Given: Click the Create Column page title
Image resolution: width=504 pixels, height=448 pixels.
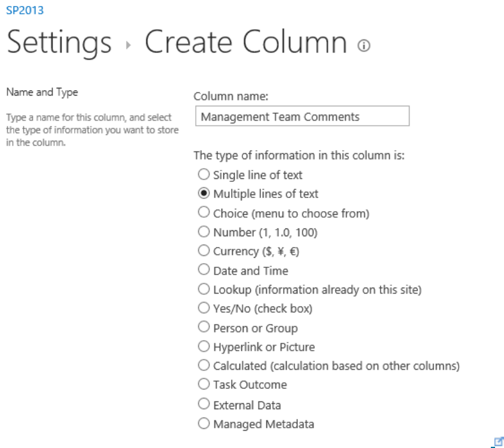Looking at the screenshot, I should (245, 43).
